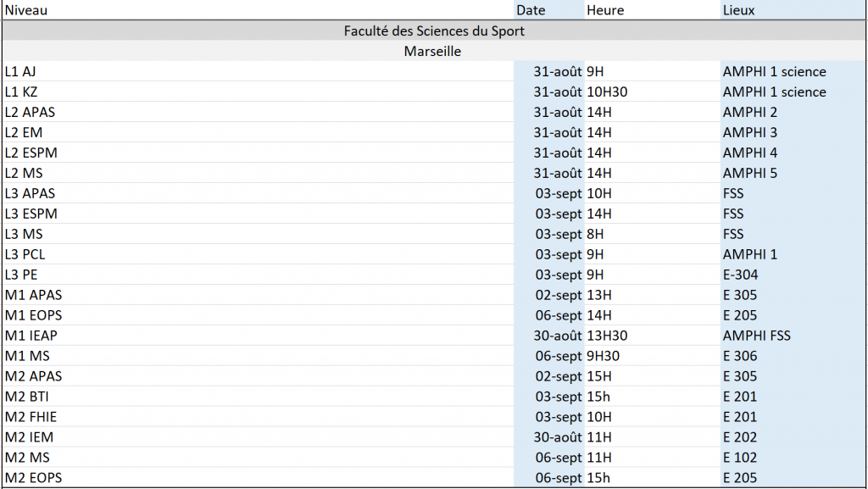Click the AMPHI 2 location cell
Viewport: 868px width, 489px height.
coord(793,113)
